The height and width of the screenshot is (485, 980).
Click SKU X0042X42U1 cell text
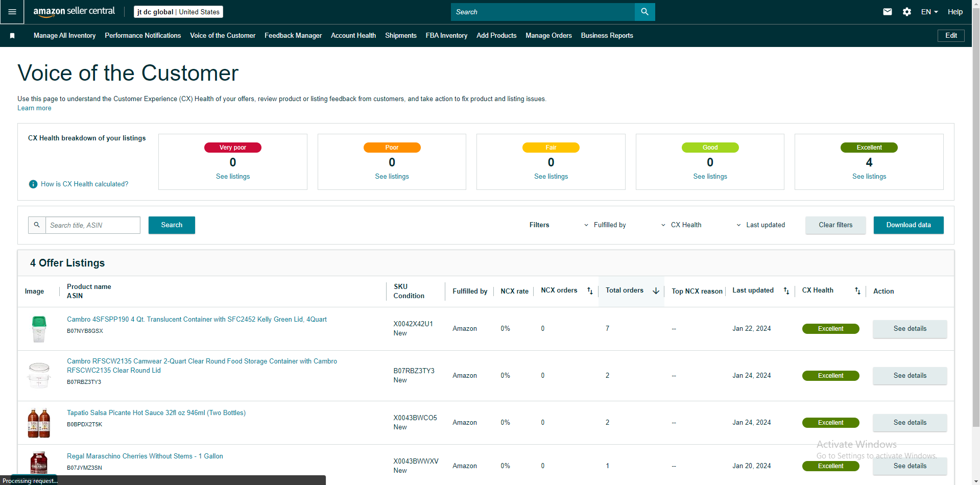coord(413,324)
